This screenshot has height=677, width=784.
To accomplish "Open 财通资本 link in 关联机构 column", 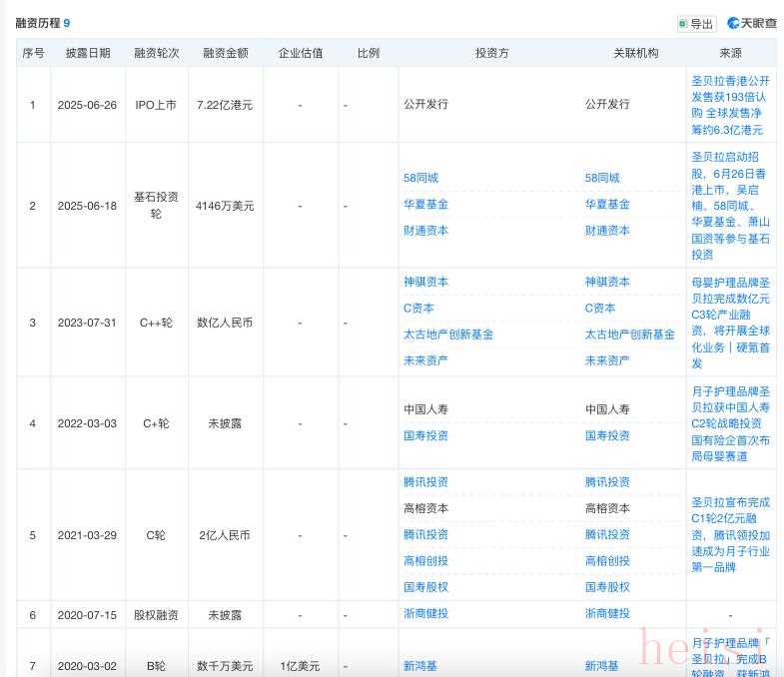I will pyautogui.click(x=607, y=231).
